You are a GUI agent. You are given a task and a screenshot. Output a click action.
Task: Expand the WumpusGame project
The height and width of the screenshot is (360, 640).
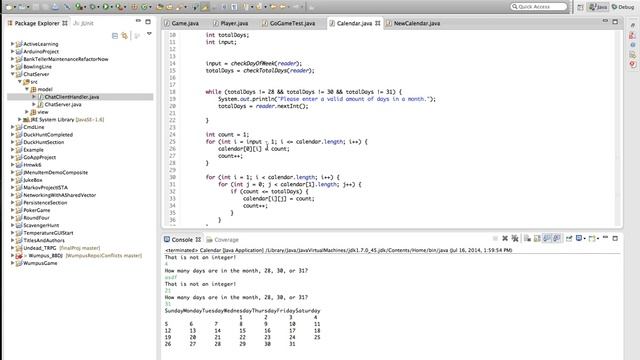point(13,263)
